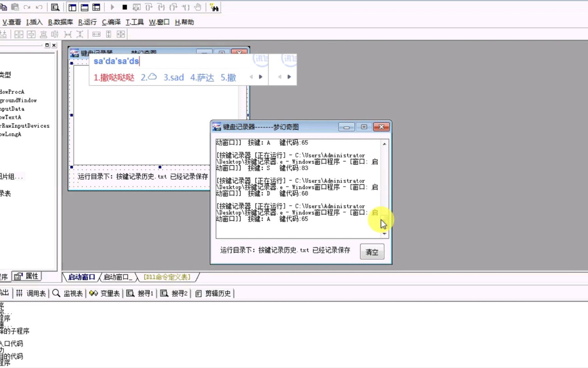Open the T.工具 menu
This screenshot has height=368, width=588.
(135, 22)
